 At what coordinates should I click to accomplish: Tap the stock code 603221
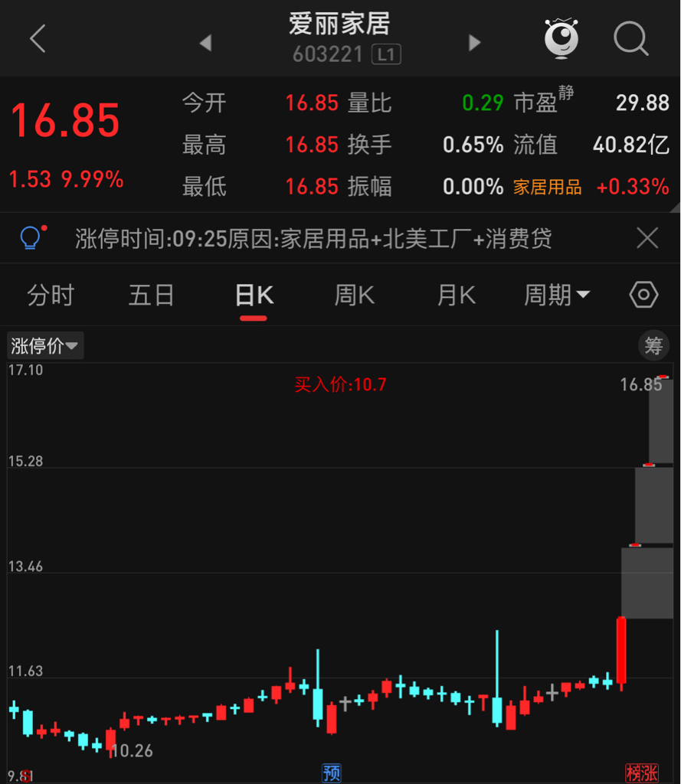328,54
